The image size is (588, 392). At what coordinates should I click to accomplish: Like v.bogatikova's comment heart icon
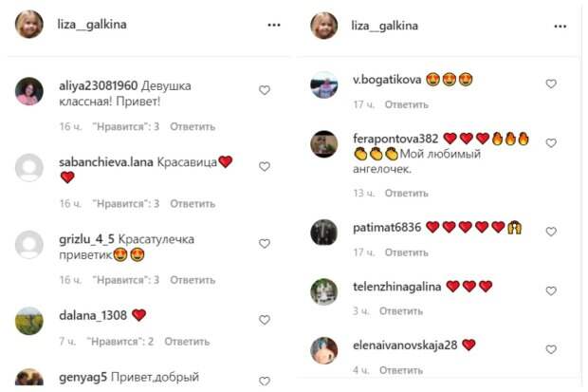click(x=551, y=84)
